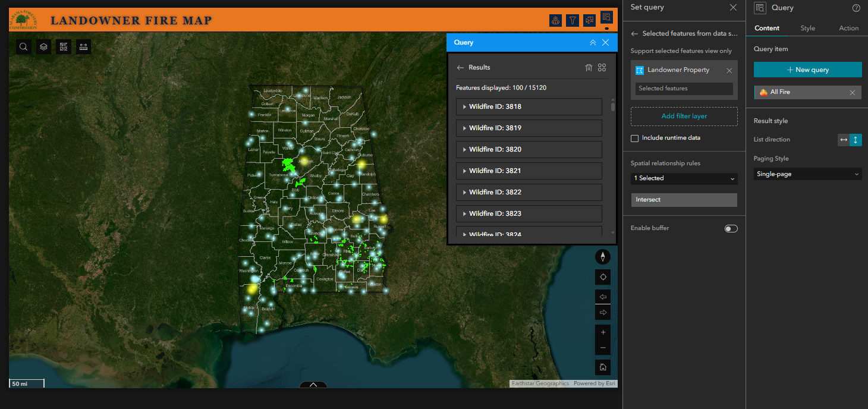Reset map orientation with compass button
Screen dimensions: 868x409
603,257
